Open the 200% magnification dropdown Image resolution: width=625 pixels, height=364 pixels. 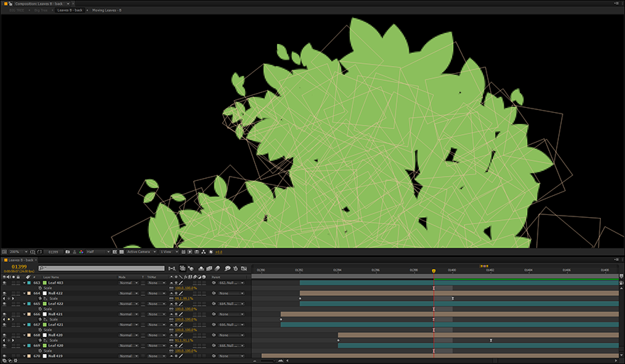click(x=18, y=252)
